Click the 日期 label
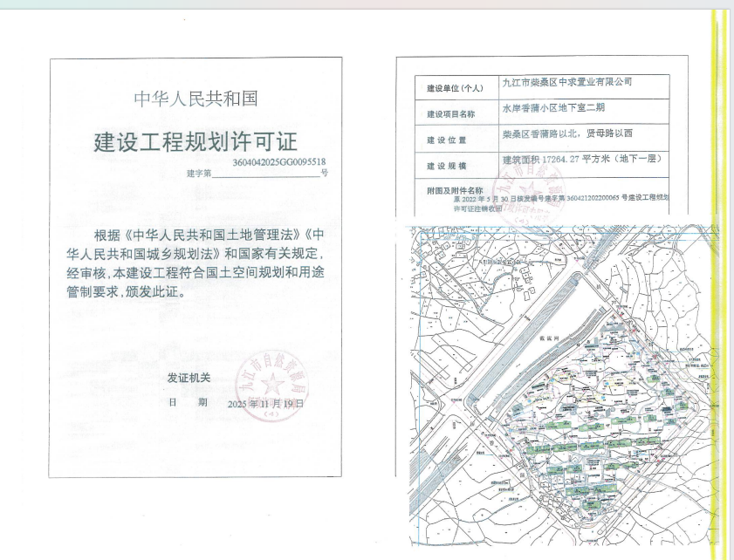The image size is (734, 560). click(189, 403)
